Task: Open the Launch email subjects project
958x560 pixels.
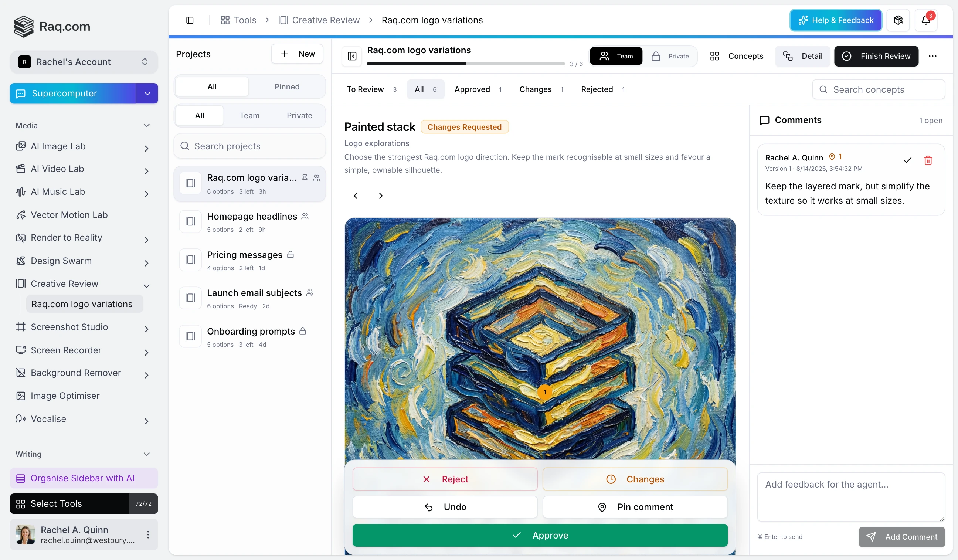Action: [249, 298]
